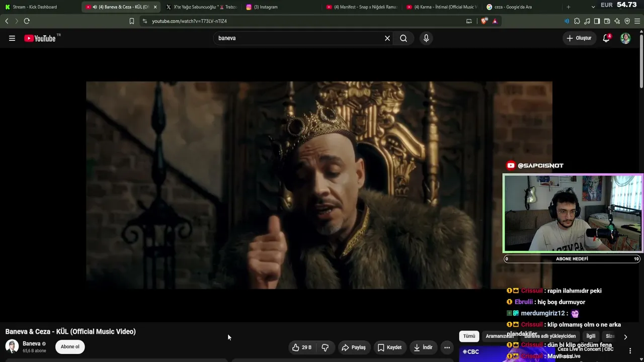The height and width of the screenshot is (362, 644).
Task: Expand the tab search dropdown
Action: click(x=593, y=7)
